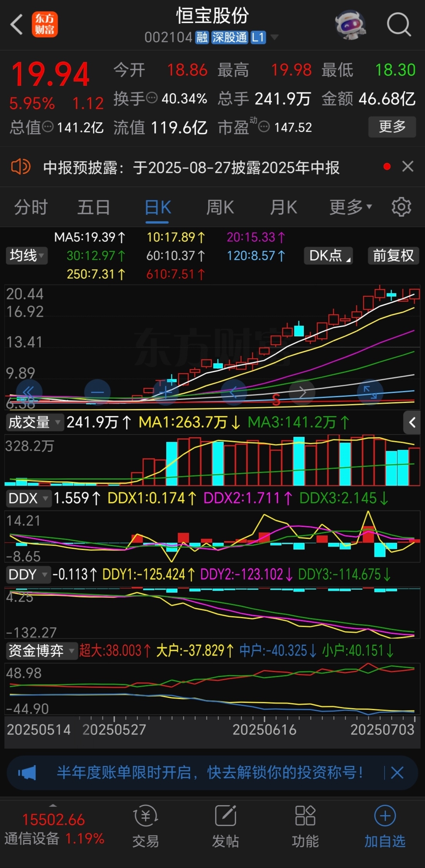Open the search magnifier icon
The height and width of the screenshot is (868, 425).
click(x=399, y=25)
